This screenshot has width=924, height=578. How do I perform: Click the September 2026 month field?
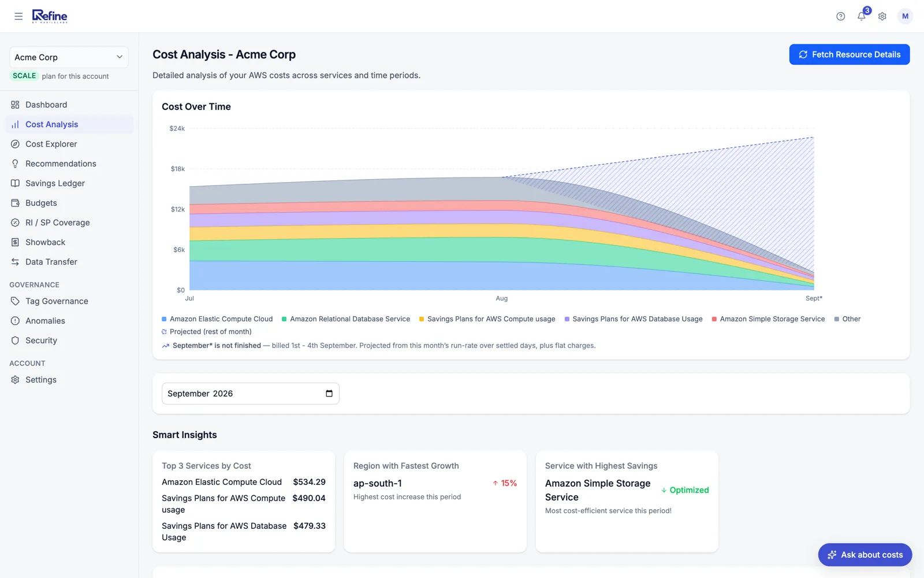point(251,394)
